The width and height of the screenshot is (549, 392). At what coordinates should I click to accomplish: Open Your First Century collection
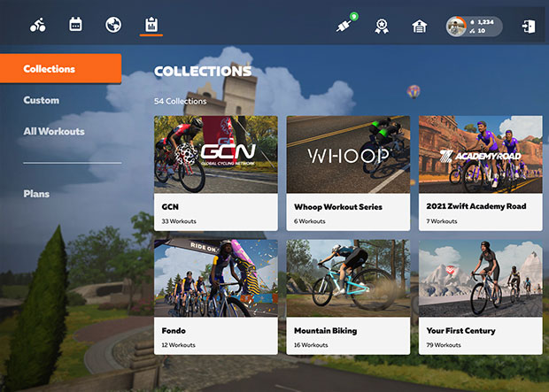coord(480,296)
